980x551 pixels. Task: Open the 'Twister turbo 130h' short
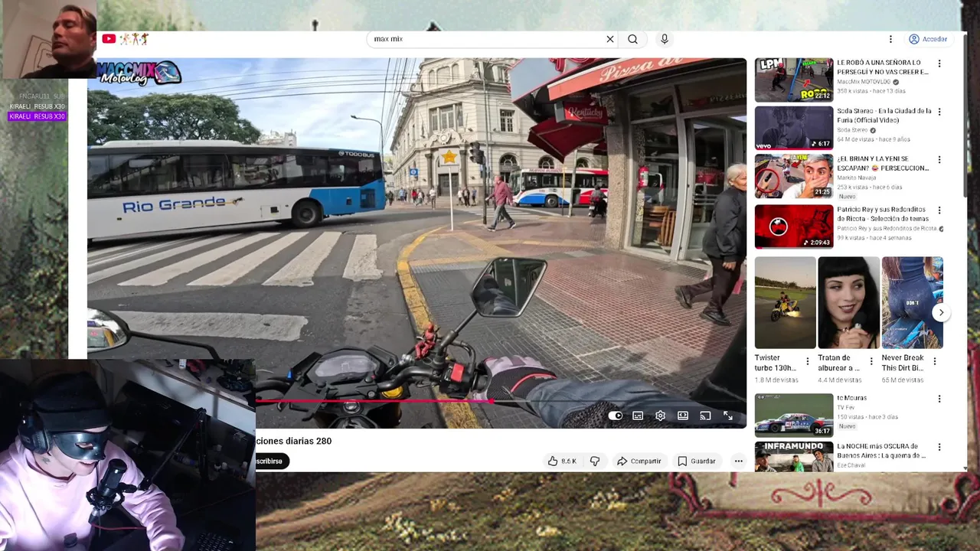[x=786, y=303]
